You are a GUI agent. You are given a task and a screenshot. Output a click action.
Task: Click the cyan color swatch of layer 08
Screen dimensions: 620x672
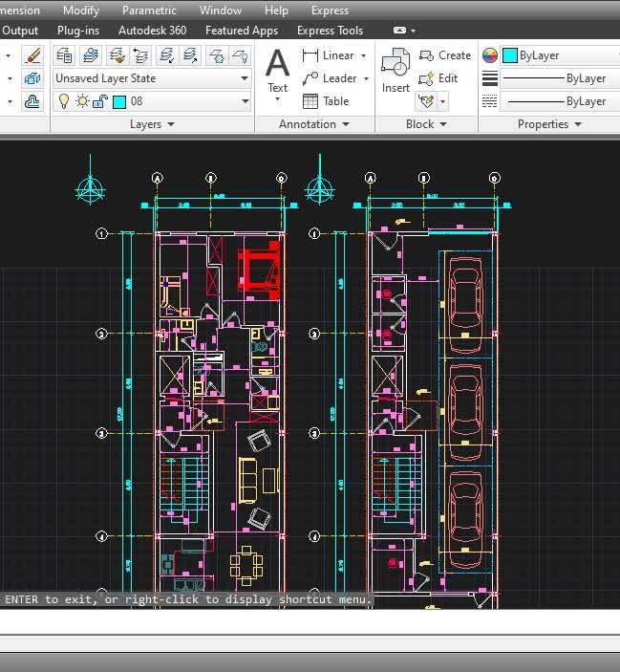tap(119, 102)
